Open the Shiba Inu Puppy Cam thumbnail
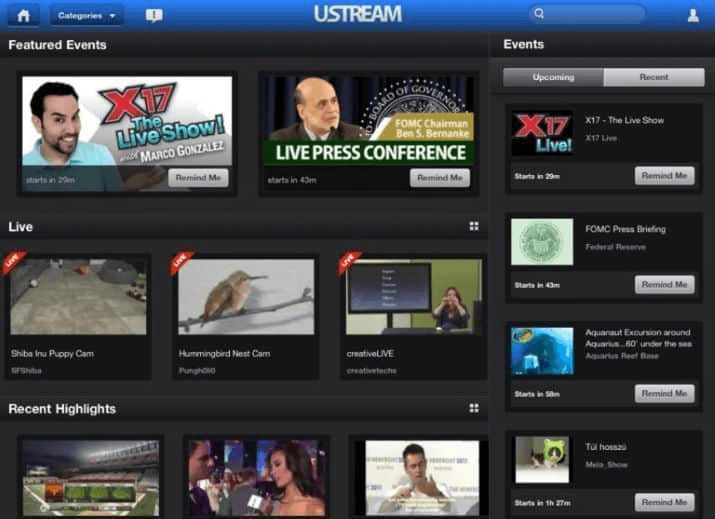 point(78,296)
